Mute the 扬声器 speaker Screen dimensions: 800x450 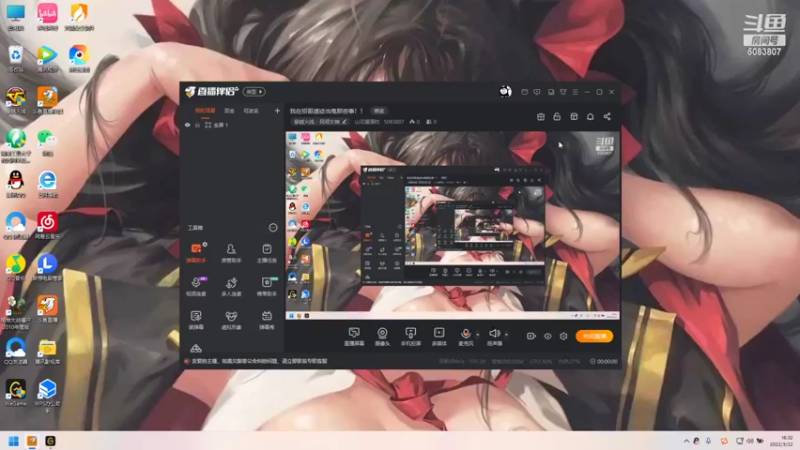tap(494, 337)
